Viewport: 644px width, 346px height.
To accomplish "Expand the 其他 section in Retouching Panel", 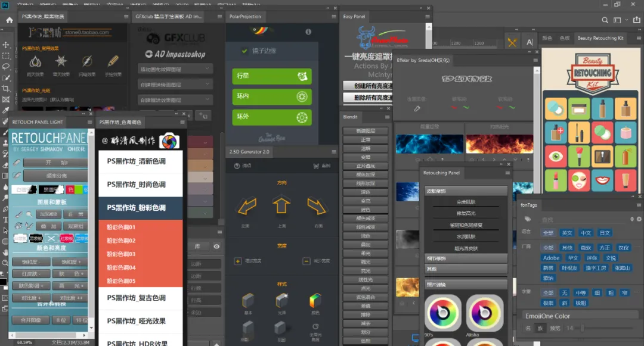I will tap(466, 269).
